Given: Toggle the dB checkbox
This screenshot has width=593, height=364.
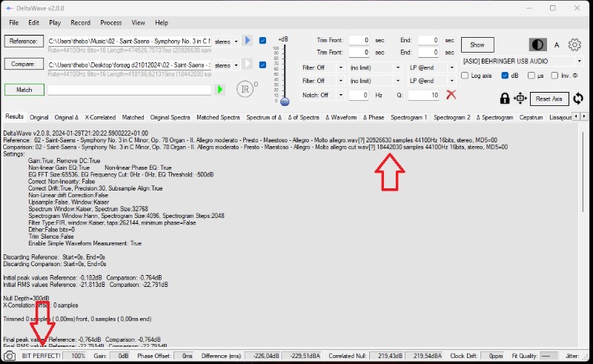Looking at the screenshot, I should (x=505, y=76).
